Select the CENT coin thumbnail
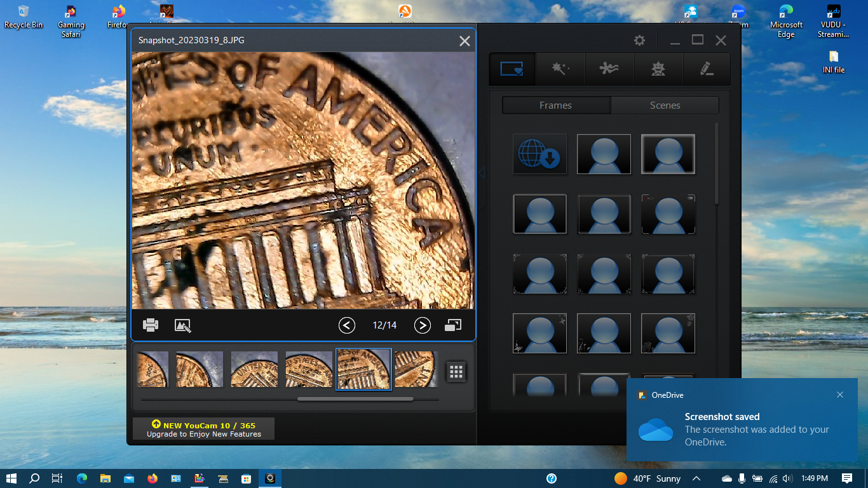Viewport: 868px width, 488px height. (416, 369)
